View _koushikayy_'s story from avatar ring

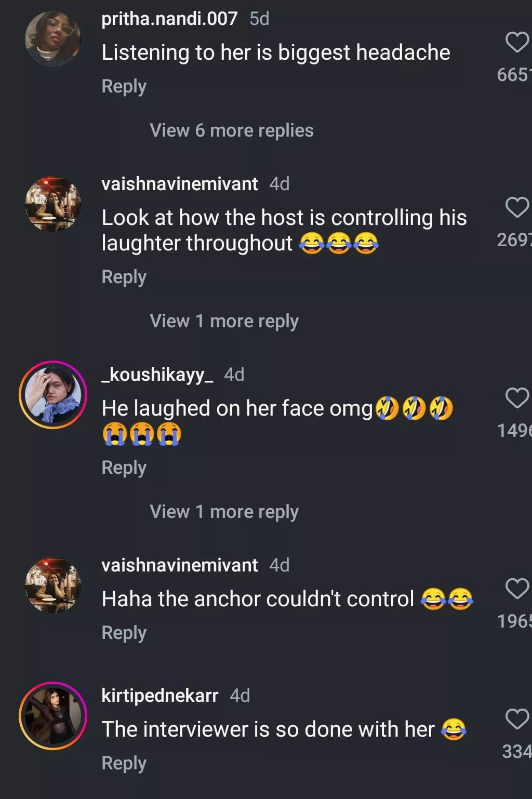53,395
